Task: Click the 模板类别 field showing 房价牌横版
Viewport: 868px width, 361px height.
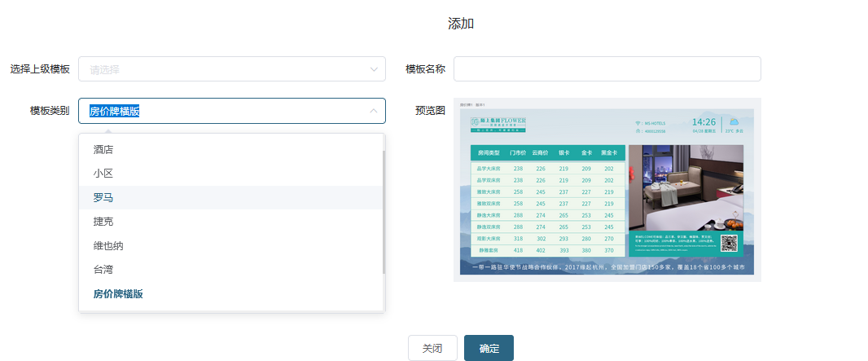Action: click(x=220, y=111)
